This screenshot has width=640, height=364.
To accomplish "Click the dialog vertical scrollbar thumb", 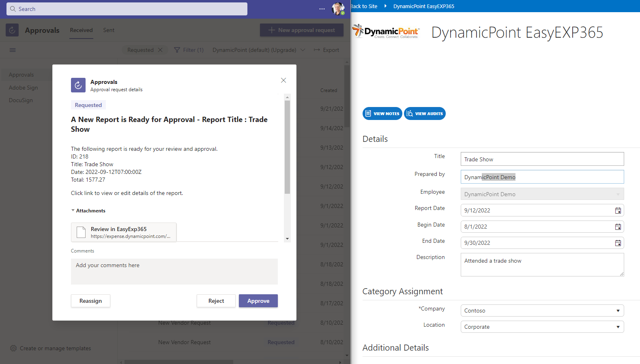I will pos(287,147).
